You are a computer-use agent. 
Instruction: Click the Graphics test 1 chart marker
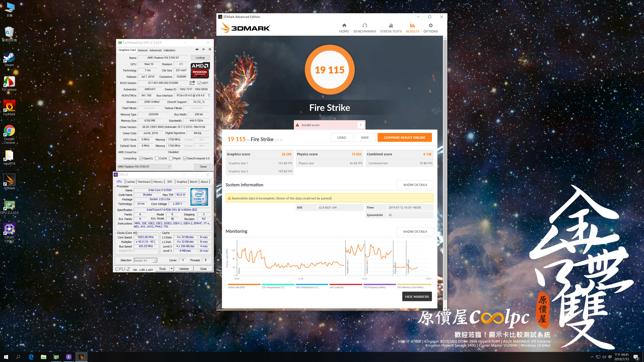(x=347, y=266)
